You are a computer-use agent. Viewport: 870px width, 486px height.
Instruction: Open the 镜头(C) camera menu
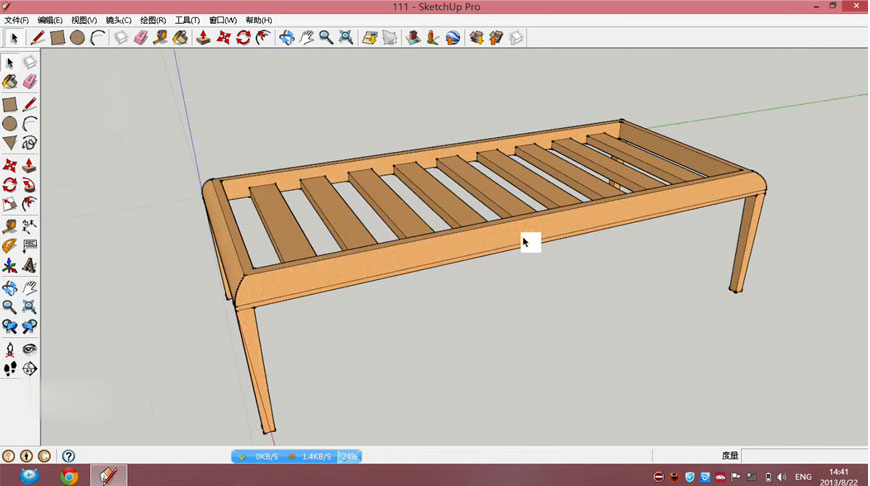(x=118, y=20)
